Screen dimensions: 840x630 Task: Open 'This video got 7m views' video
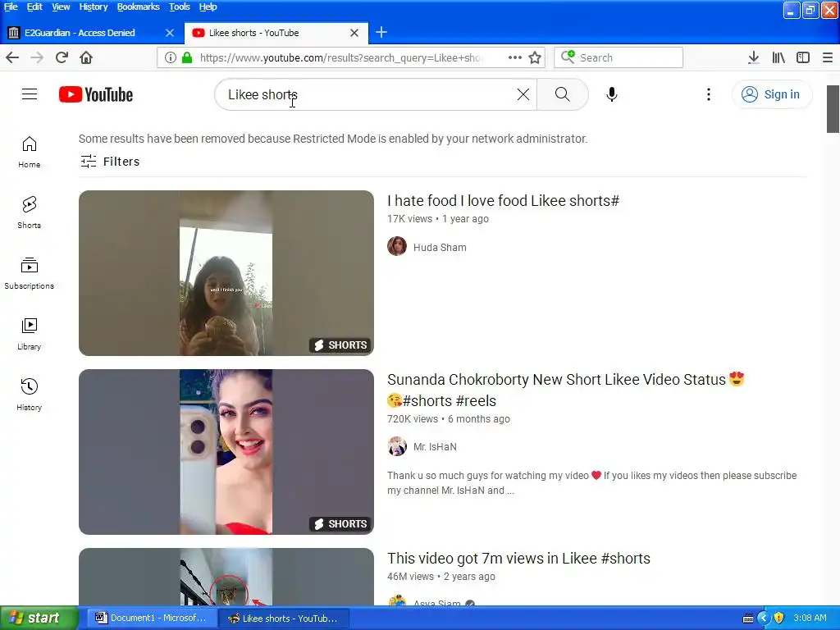(x=518, y=559)
